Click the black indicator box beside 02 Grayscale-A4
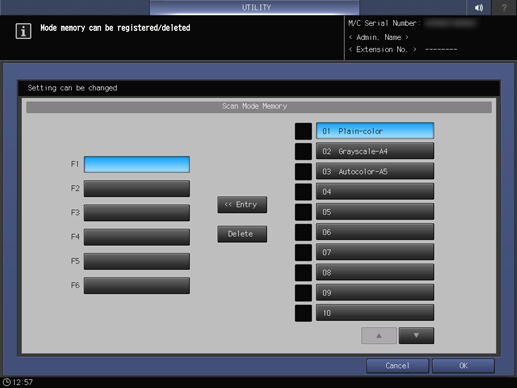Viewport: 517px width, 388px height. tap(303, 151)
